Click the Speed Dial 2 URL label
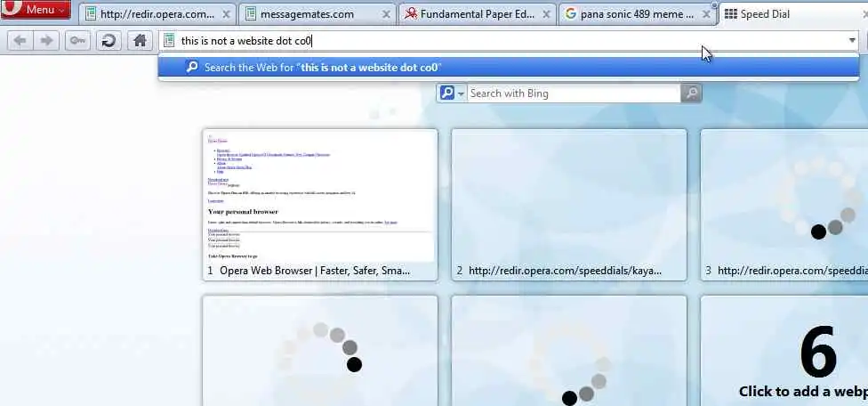This screenshot has height=406, width=868. [x=566, y=271]
